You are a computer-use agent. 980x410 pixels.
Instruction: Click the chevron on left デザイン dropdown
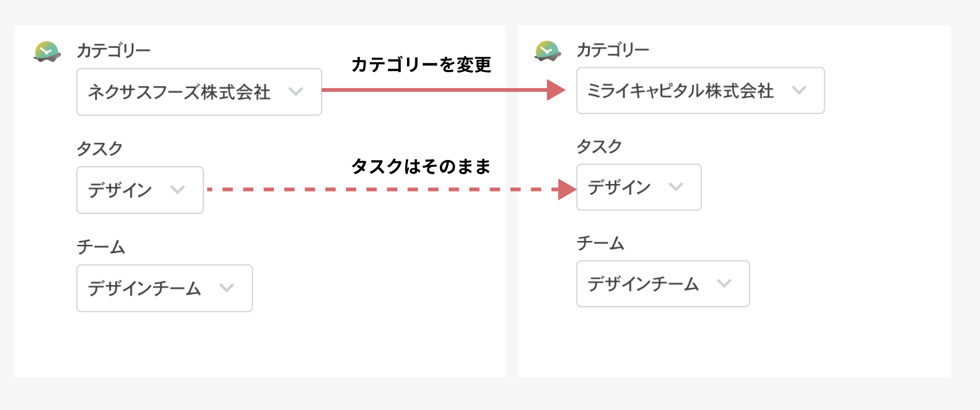pyautogui.click(x=178, y=189)
